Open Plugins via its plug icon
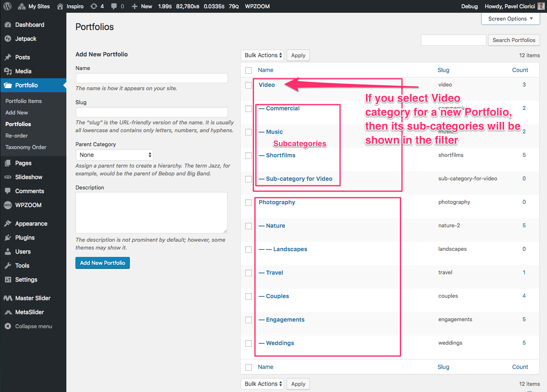The image size is (547, 392). 8,238
